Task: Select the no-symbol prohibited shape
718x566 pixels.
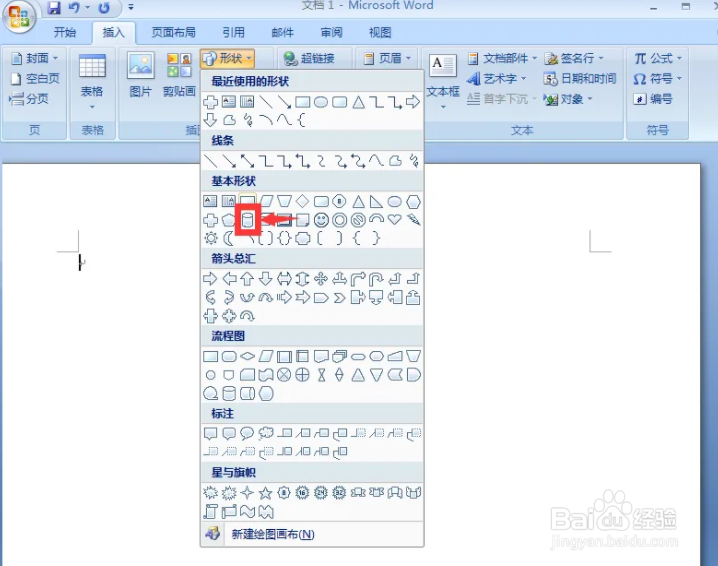Action: tap(358, 220)
